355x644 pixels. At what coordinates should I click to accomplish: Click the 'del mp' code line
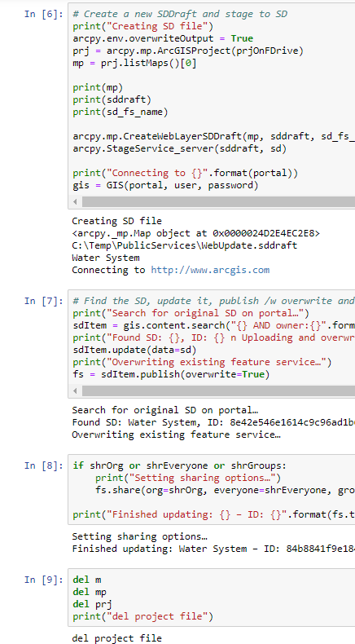tap(90, 593)
